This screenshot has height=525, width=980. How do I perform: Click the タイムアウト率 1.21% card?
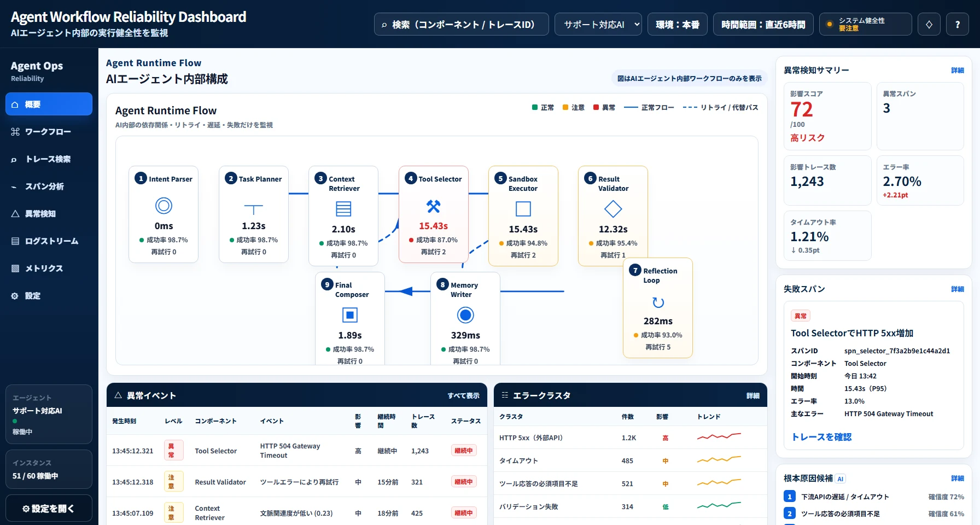point(827,236)
